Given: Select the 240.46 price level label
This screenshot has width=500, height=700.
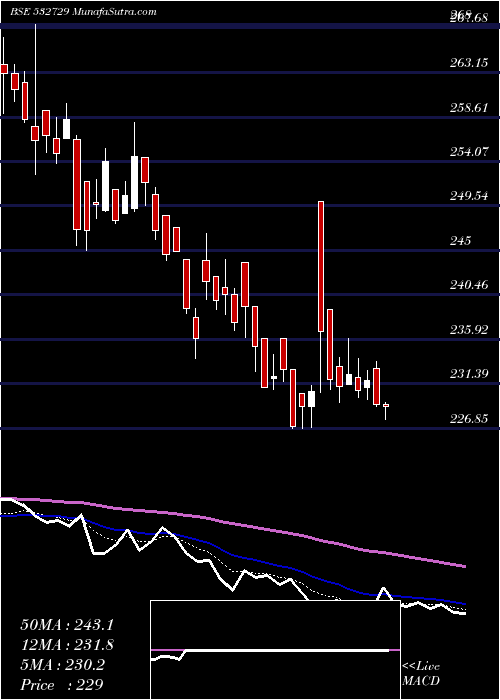Looking at the screenshot, I should 469,284.
